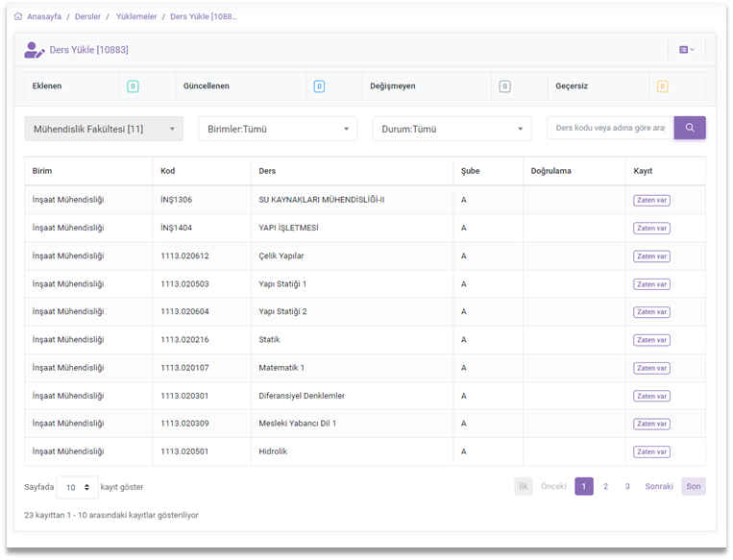
Task: Go to the Dersler breadcrumb
Action: click(x=87, y=16)
